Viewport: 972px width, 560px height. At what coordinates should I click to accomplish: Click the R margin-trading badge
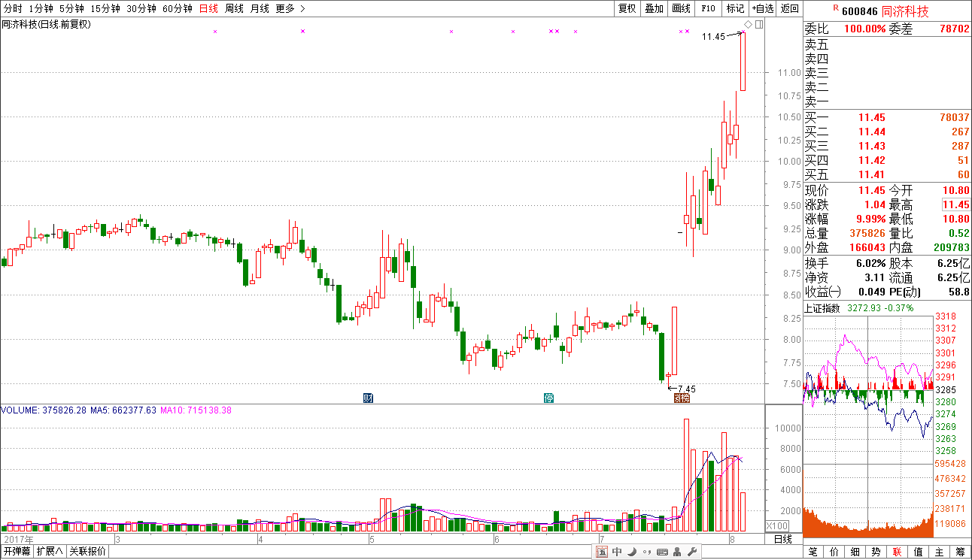click(x=835, y=8)
